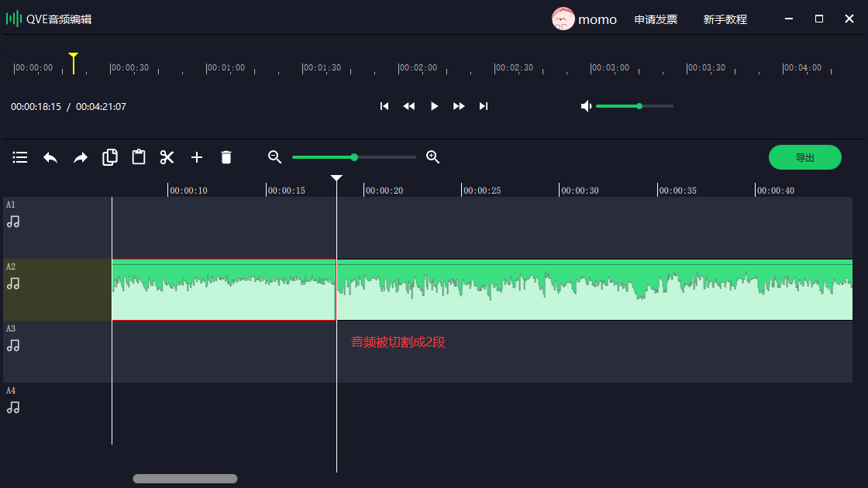Redo the last undone action
868x488 pixels.
[81, 157]
